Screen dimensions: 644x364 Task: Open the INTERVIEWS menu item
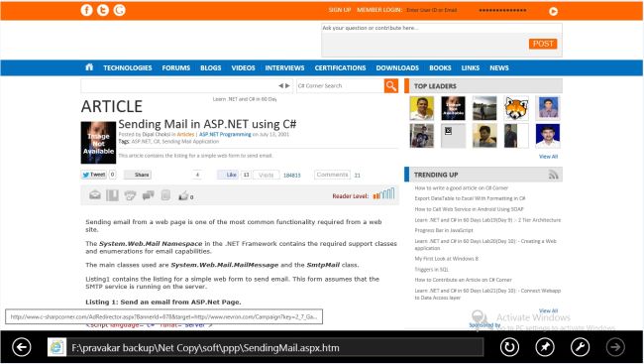point(284,67)
